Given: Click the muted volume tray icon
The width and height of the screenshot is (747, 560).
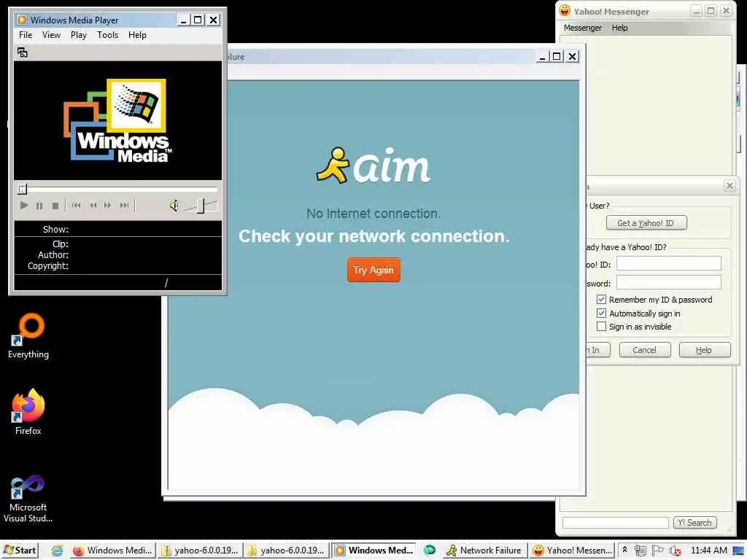Looking at the screenshot, I should [675, 551].
